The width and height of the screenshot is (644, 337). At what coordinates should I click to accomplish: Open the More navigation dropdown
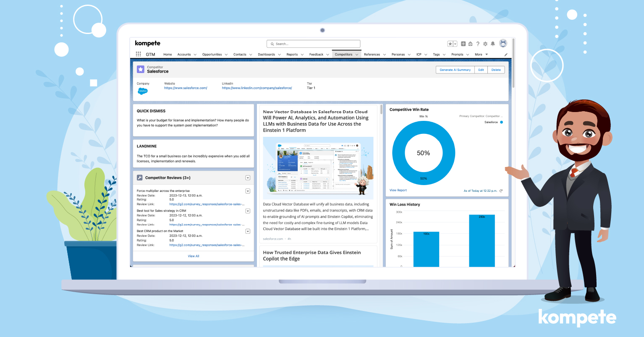pyautogui.click(x=481, y=55)
